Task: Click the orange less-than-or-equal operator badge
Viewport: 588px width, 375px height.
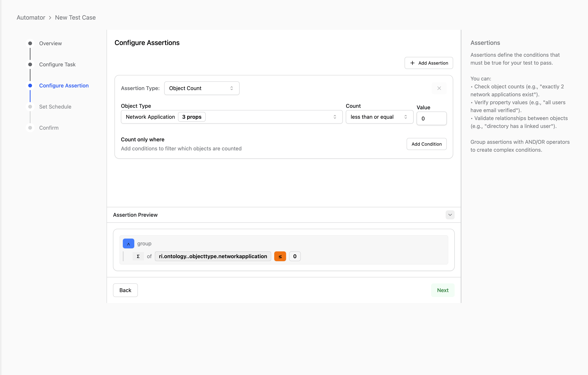Action: click(x=280, y=256)
